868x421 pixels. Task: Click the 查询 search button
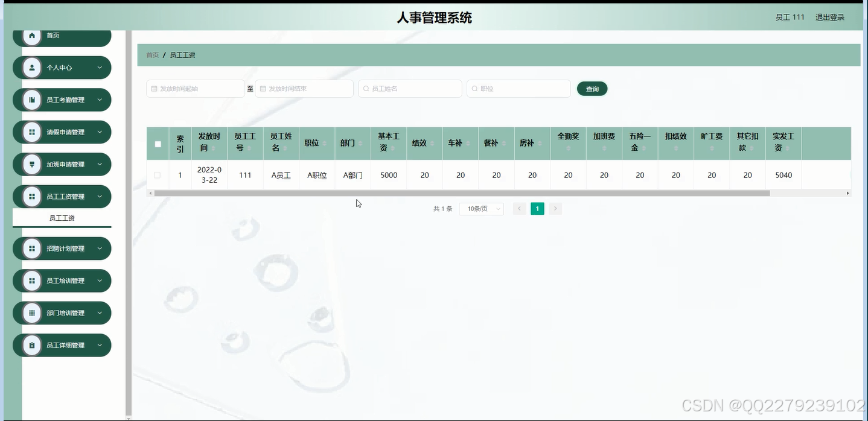592,88
